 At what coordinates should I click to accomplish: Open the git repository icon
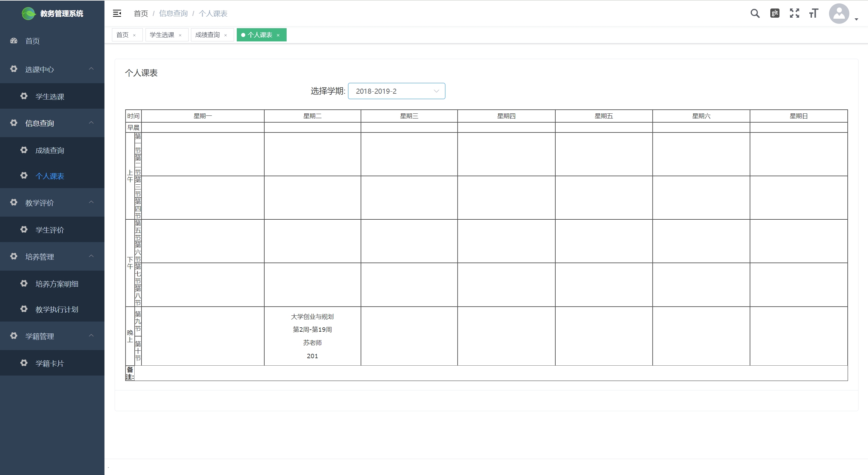tap(775, 13)
